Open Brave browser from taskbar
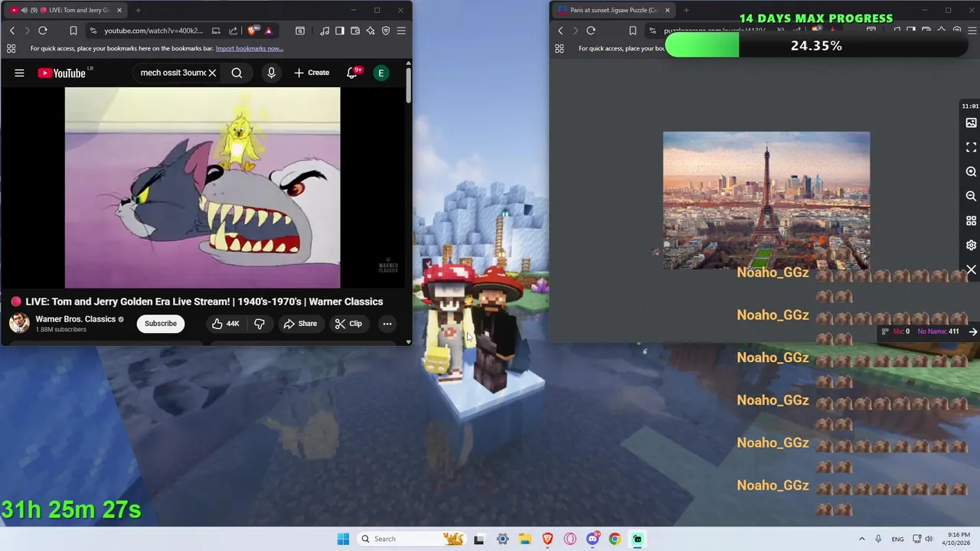The image size is (980, 551). click(547, 539)
